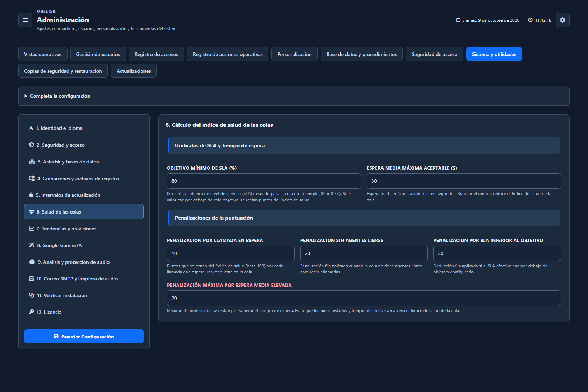Click the network icon for Asterisk y bases de datos
Viewport: 588px width, 392px height.
(32, 162)
